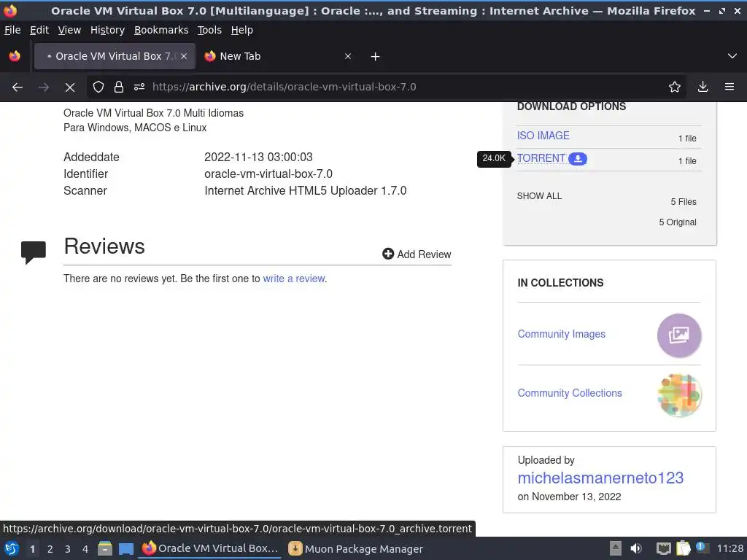
Task: Click the blue torrent download icon
Action: click(x=578, y=158)
